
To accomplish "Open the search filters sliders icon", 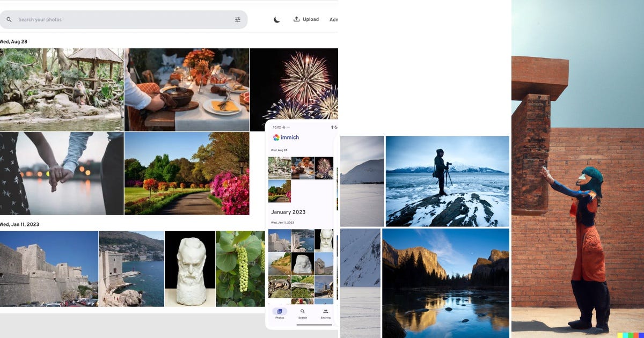I will pos(238,19).
